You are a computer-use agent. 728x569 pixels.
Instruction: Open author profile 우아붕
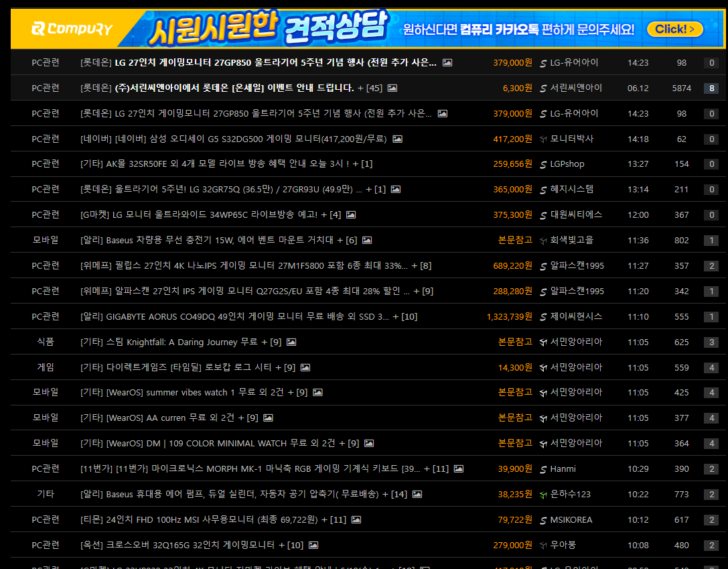click(563, 545)
